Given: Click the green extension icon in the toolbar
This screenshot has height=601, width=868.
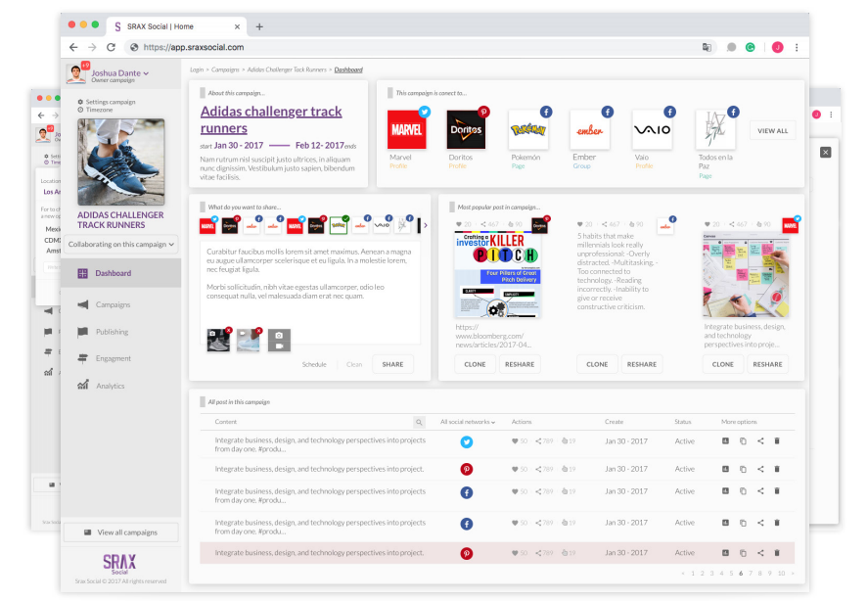Looking at the screenshot, I should [751, 48].
